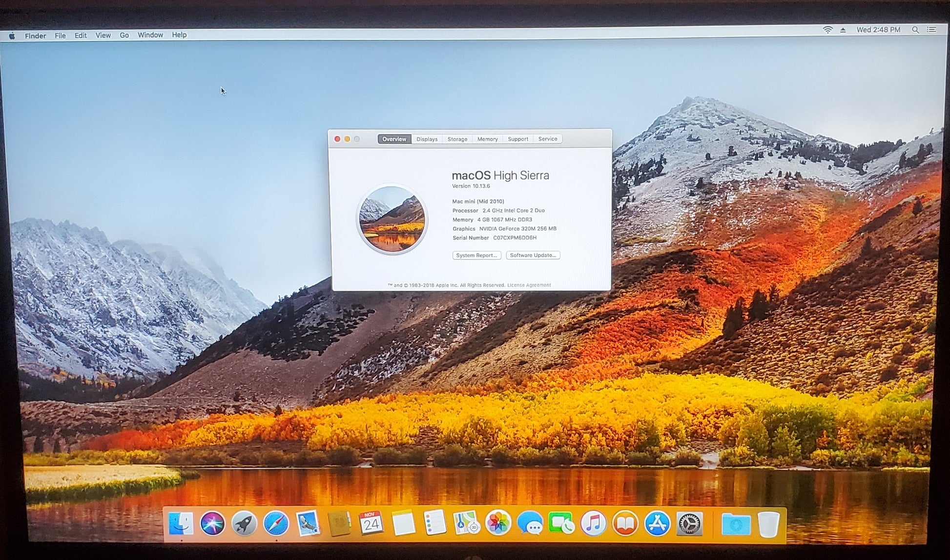Open the License Agreement link
This screenshot has height=560, width=950.
(529, 285)
